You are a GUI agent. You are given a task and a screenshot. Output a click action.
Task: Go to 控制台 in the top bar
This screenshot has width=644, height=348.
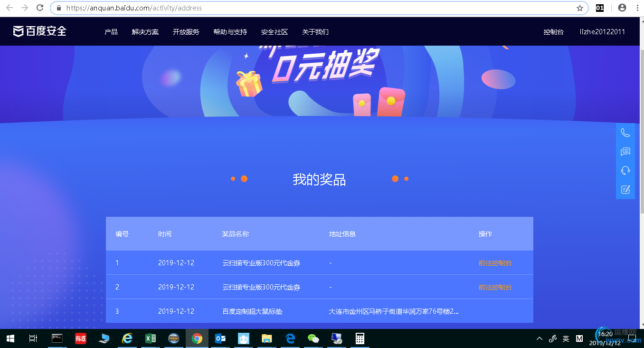tap(554, 32)
